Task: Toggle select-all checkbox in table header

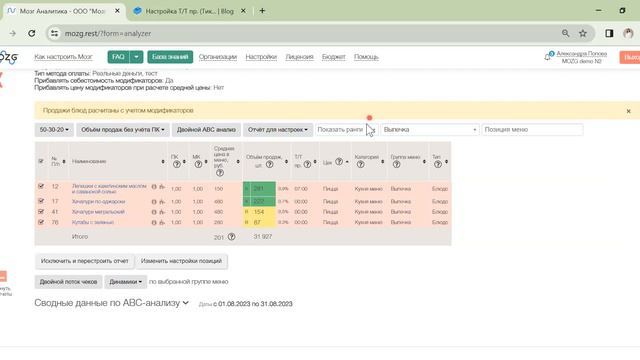Action: pyautogui.click(x=41, y=161)
